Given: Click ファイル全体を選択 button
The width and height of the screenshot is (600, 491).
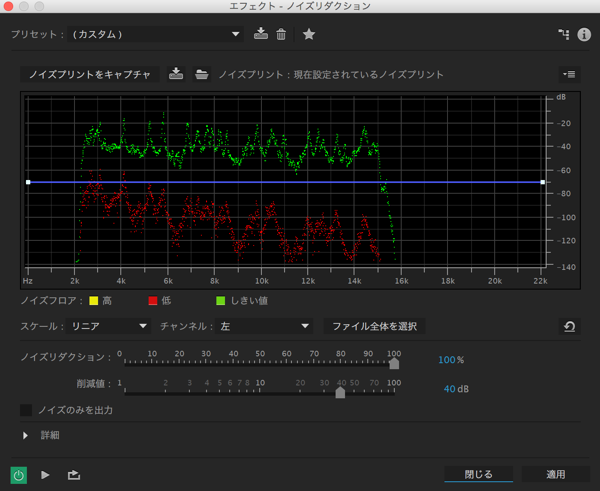Looking at the screenshot, I should click(x=374, y=326).
